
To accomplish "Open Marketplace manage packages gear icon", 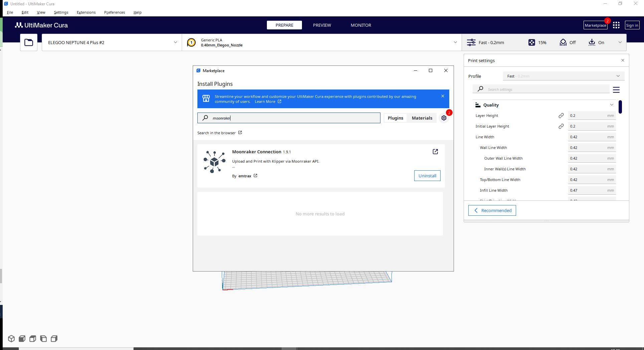I will pos(444,118).
